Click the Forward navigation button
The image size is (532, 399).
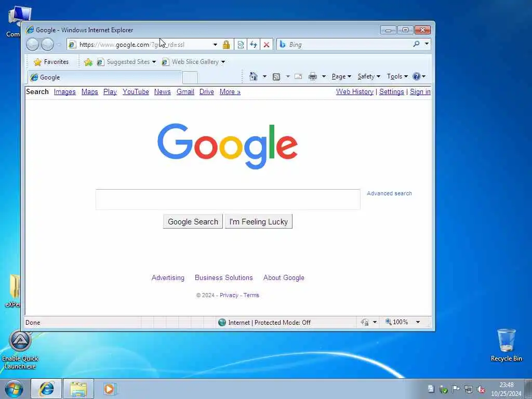click(x=47, y=45)
